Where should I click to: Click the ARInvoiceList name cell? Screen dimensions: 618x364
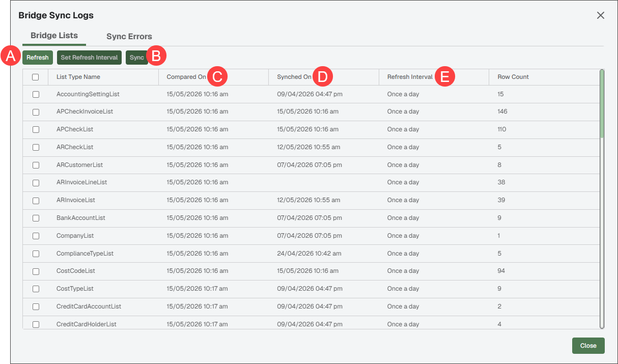pyautogui.click(x=76, y=200)
